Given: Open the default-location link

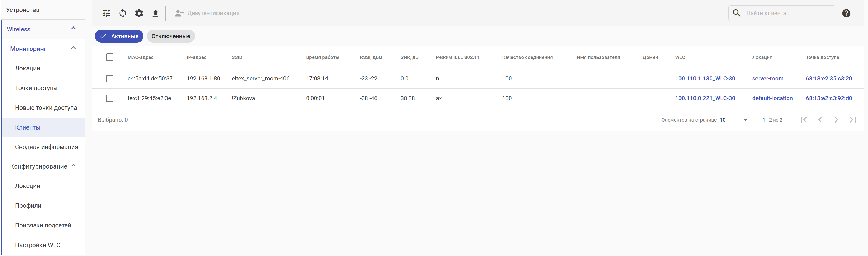Looking at the screenshot, I should coord(772,98).
